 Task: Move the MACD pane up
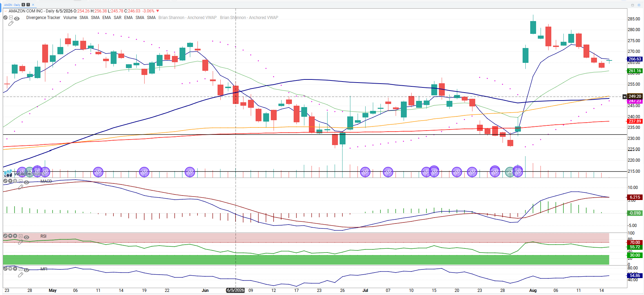[x=15, y=181]
